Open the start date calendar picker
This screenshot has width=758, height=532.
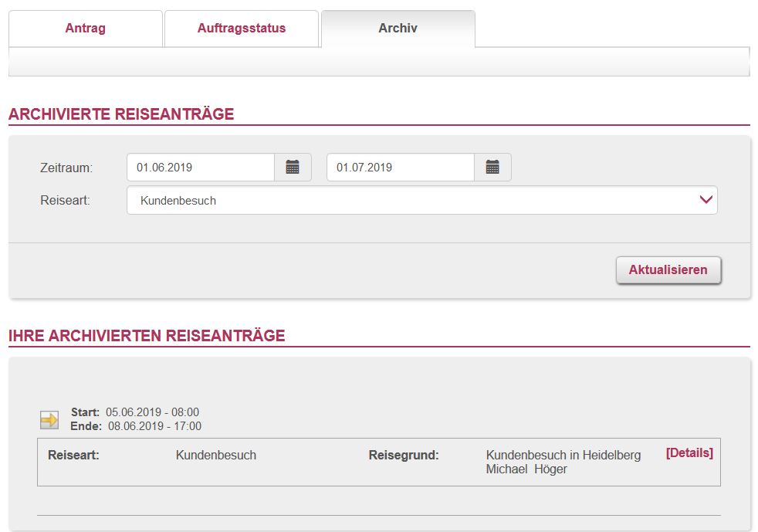tap(293, 168)
